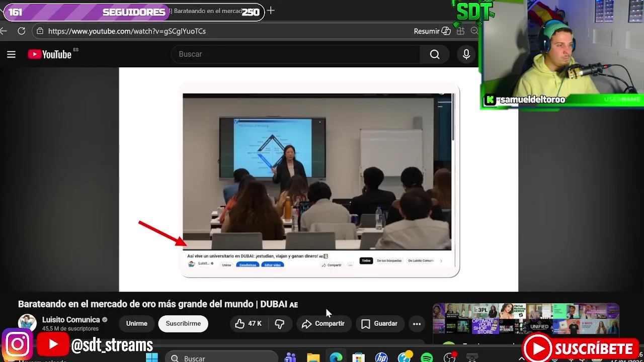This screenshot has height=362, width=644.
Task: Click the Estadísticas button shown in the video
Action: 248,265
